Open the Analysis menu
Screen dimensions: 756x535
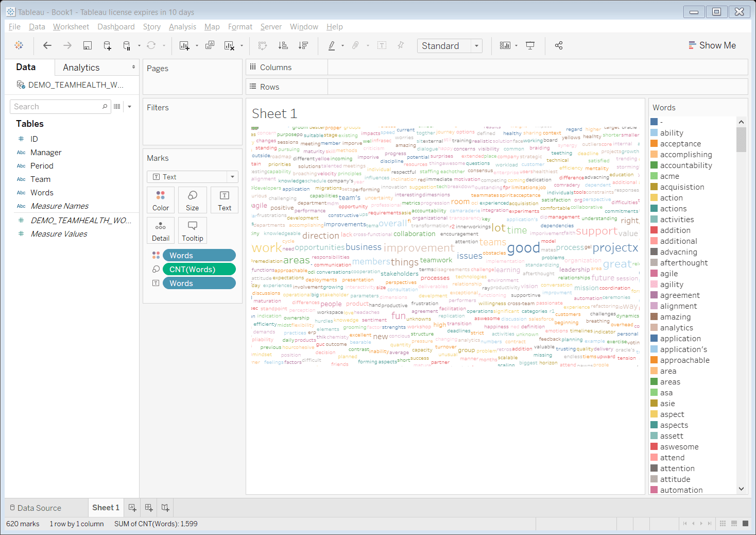tap(182, 27)
